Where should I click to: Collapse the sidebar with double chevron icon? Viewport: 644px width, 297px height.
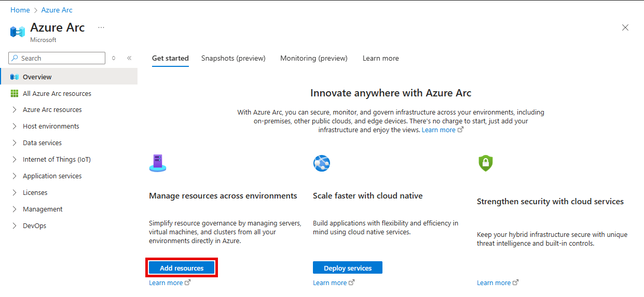129,58
